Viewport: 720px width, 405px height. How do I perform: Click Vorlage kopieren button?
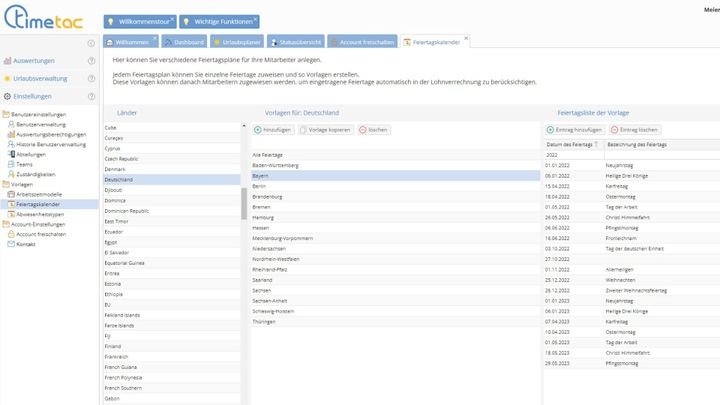[x=325, y=130]
